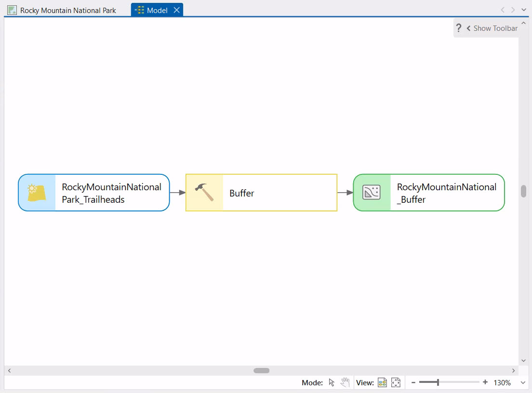Close the Model tab
Viewport: 532px width, 393px height.
(x=177, y=10)
